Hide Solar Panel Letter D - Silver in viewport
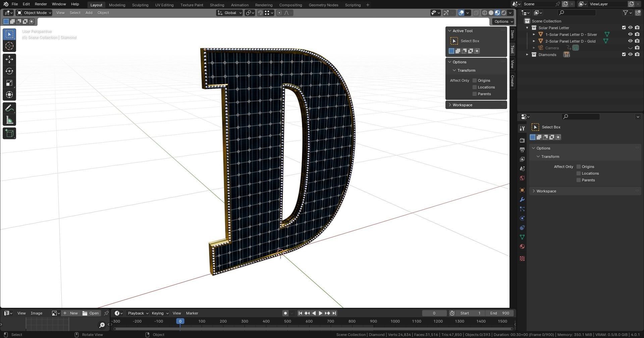Screen dimensions: 644x338 tap(630, 34)
